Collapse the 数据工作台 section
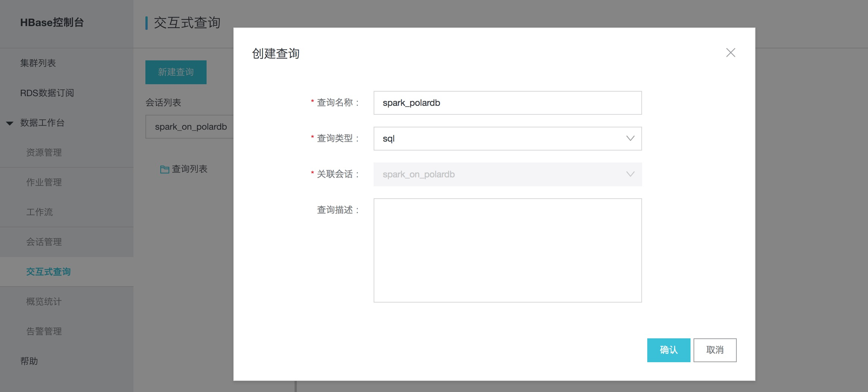This screenshot has width=868, height=392. click(x=9, y=123)
